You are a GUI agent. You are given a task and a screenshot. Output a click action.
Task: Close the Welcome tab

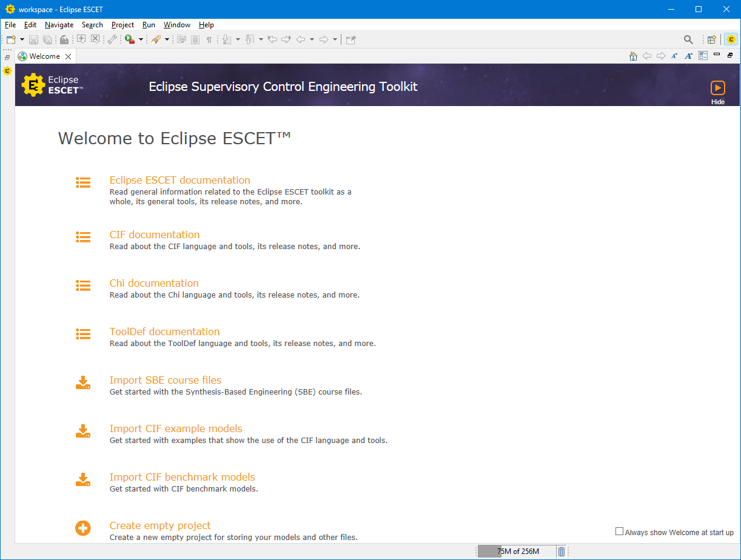tap(69, 56)
